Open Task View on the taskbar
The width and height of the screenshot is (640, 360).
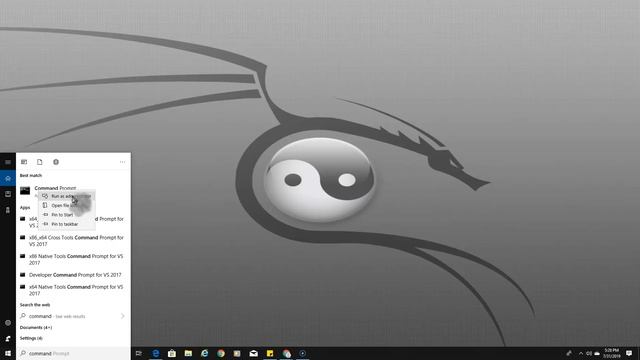click(x=139, y=353)
